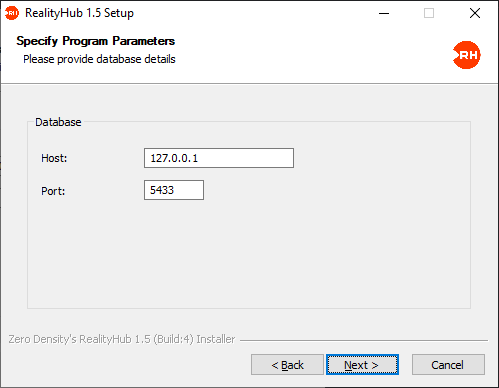Click the 'Please provide database details' subtitle
This screenshot has height=388, width=499.
[99, 59]
